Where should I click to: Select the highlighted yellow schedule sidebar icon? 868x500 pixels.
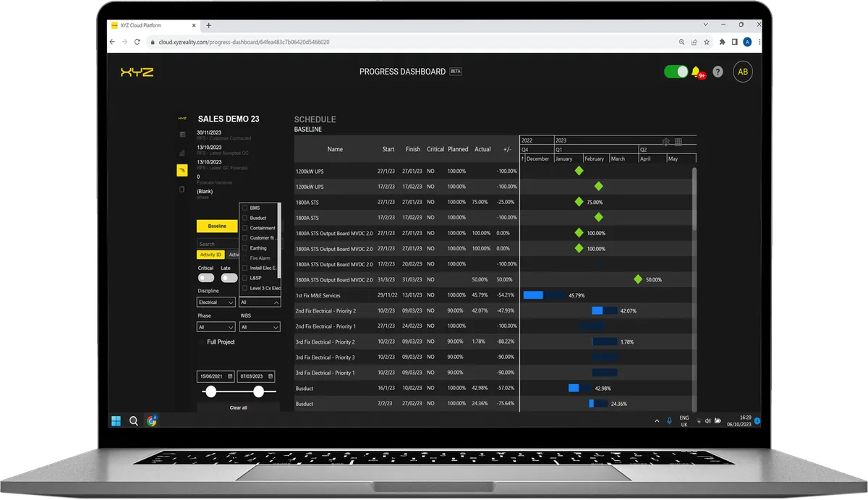point(182,170)
